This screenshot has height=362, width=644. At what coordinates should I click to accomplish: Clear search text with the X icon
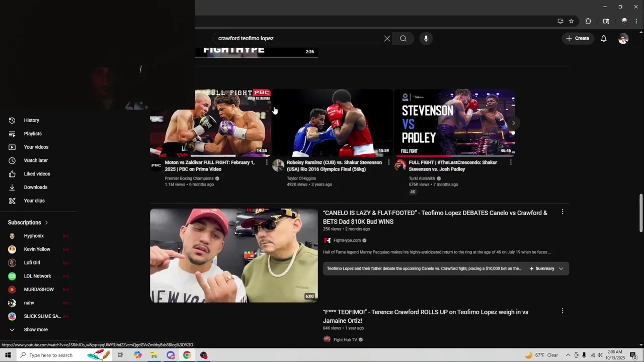(x=387, y=38)
